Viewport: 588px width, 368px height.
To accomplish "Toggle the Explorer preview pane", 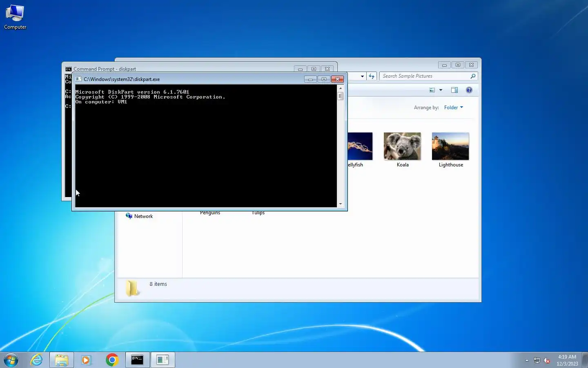I will (454, 90).
